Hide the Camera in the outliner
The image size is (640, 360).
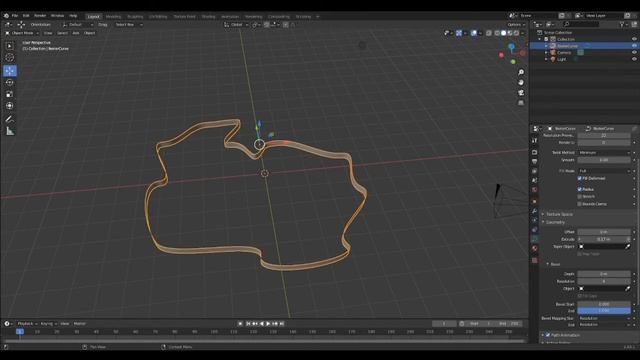click(x=634, y=52)
